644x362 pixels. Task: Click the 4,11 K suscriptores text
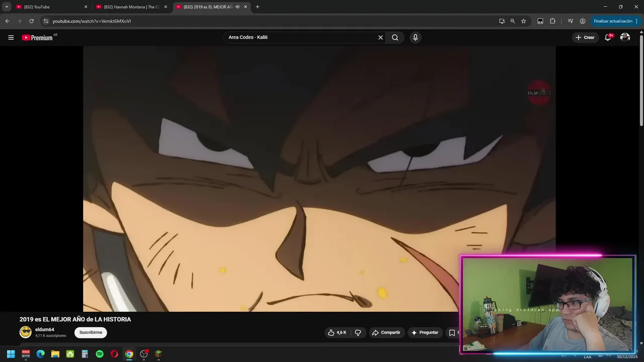(50, 335)
